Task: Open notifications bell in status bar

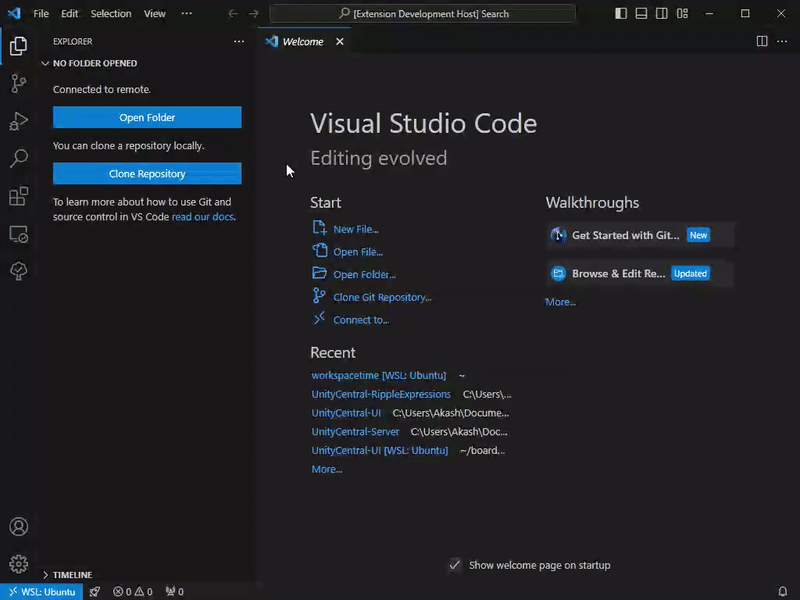Action: click(x=783, y=591)
